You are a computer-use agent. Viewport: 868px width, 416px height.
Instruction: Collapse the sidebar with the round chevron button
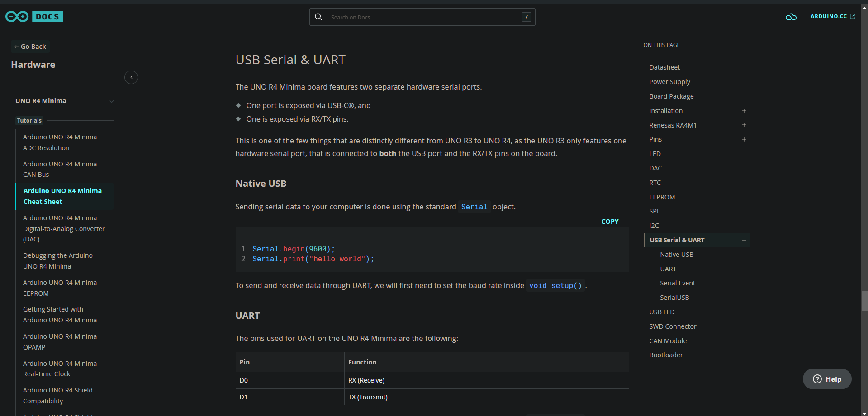pos(131,77)
